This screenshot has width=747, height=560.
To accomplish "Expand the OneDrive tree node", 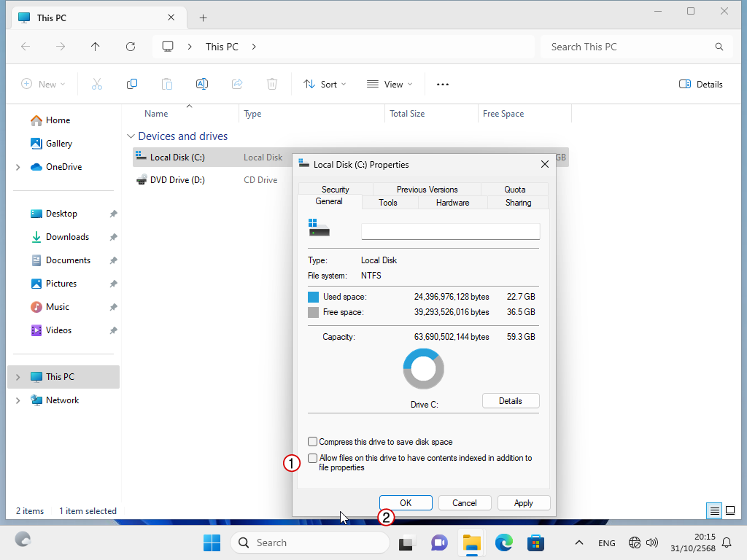I will 18,167.
